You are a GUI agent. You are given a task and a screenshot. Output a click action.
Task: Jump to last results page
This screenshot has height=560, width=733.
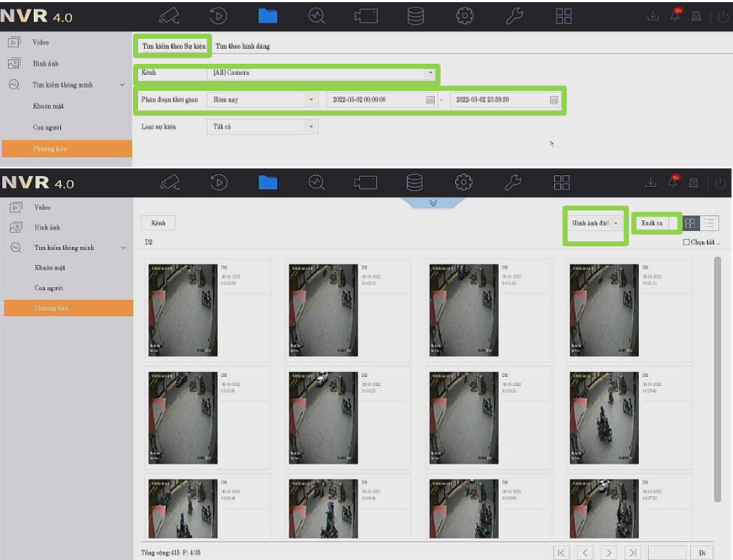tap(632, 552)
